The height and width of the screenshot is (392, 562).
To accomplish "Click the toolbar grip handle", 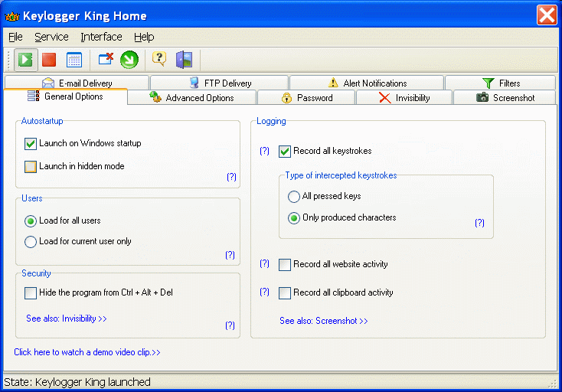I will [8, 60].
